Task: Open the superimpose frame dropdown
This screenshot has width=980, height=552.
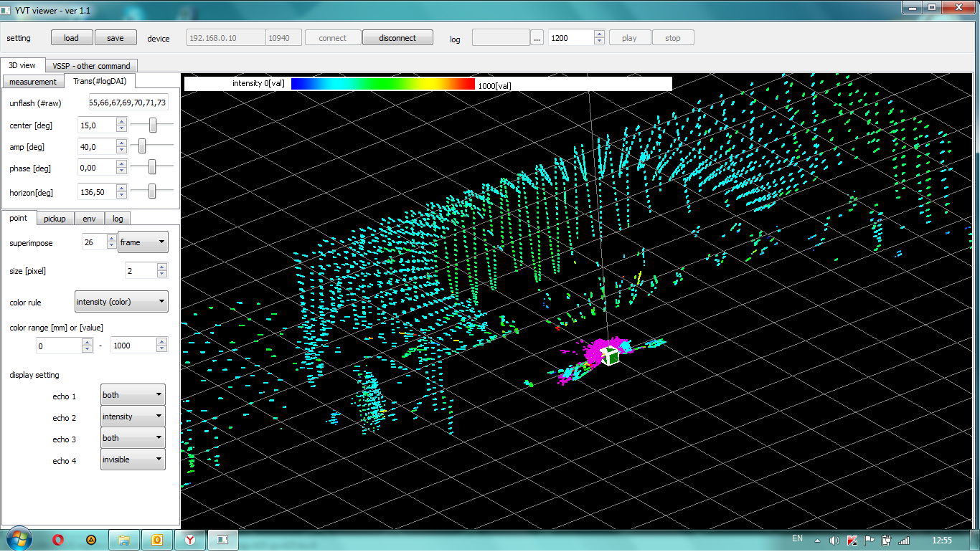Action: tap(143, 242)
